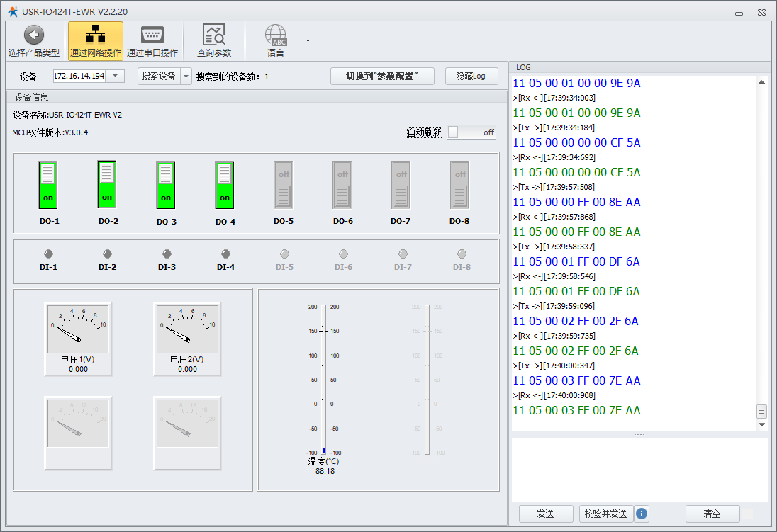Click blue log entry '11 05 00 00 00 00 CF 5A'

tap(577, 142)
